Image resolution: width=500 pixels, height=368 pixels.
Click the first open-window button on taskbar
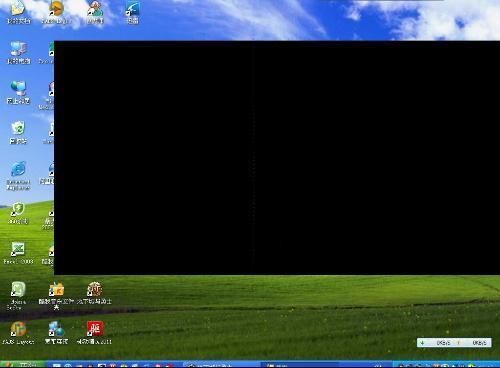click(x=221, y=365)
